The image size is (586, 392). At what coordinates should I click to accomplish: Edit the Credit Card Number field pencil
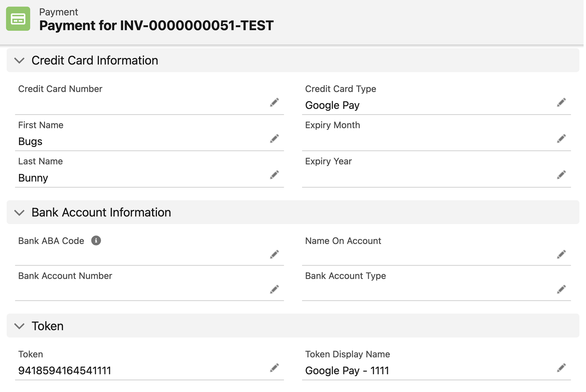pos(274,103)
